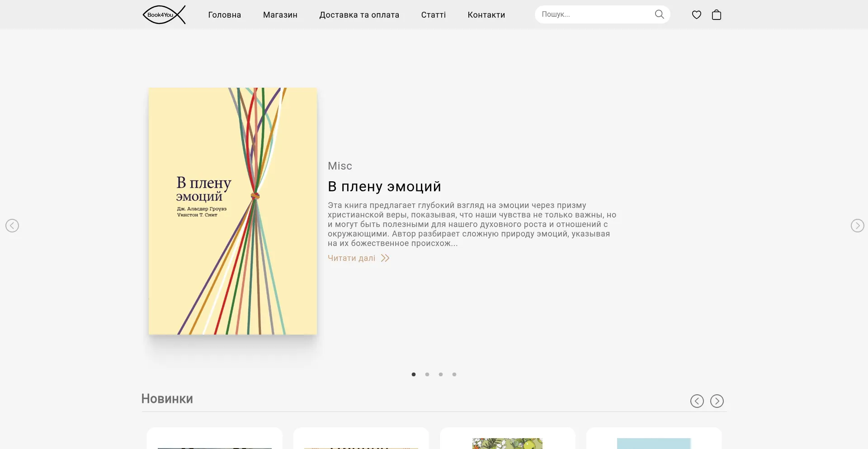
Task: Select the fourth carousel dot
Action: pos(454,374)
